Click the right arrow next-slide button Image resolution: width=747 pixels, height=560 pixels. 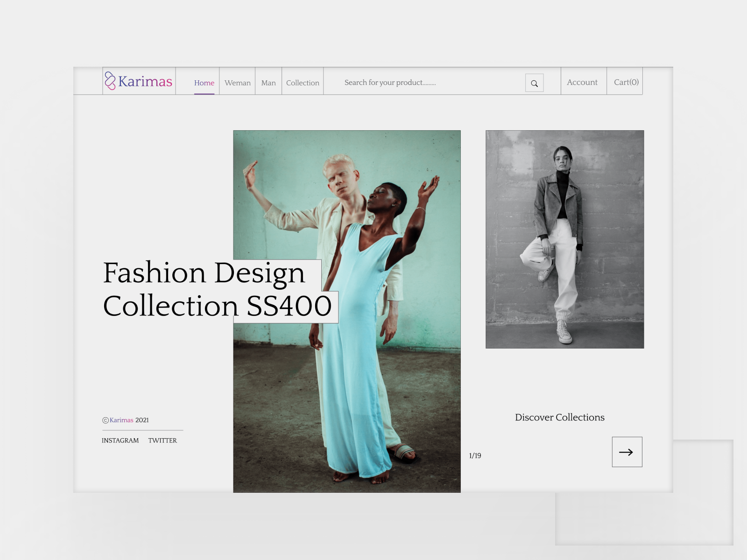627,452
